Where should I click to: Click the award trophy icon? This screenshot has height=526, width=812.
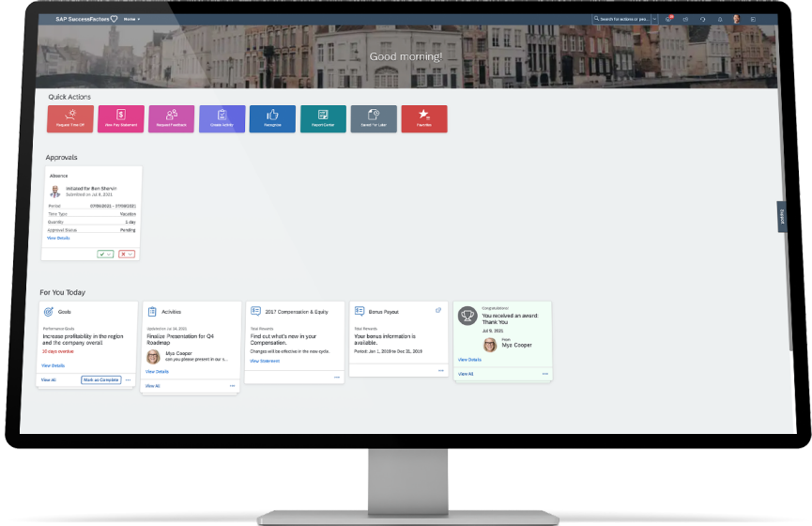coord(467,316)
